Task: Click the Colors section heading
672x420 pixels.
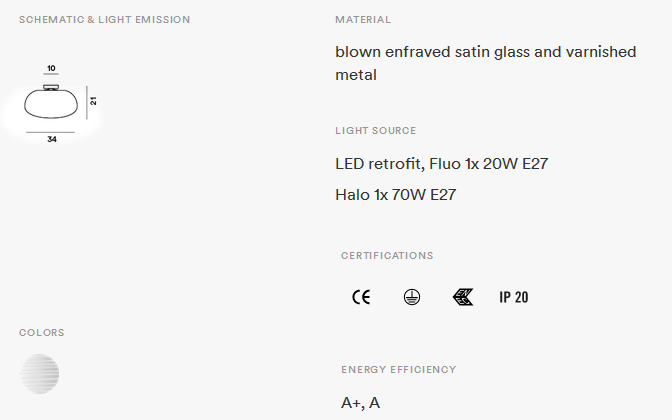Action: [x=42, y=333]
